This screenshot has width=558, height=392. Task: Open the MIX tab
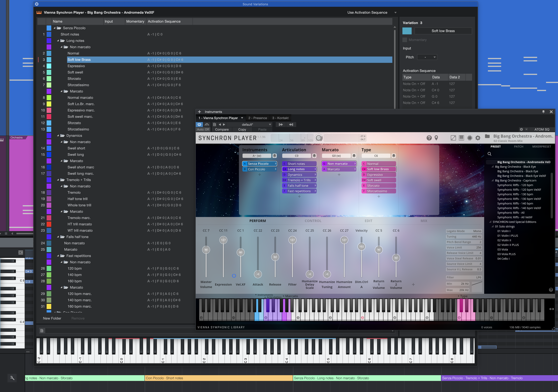point(424,221)
